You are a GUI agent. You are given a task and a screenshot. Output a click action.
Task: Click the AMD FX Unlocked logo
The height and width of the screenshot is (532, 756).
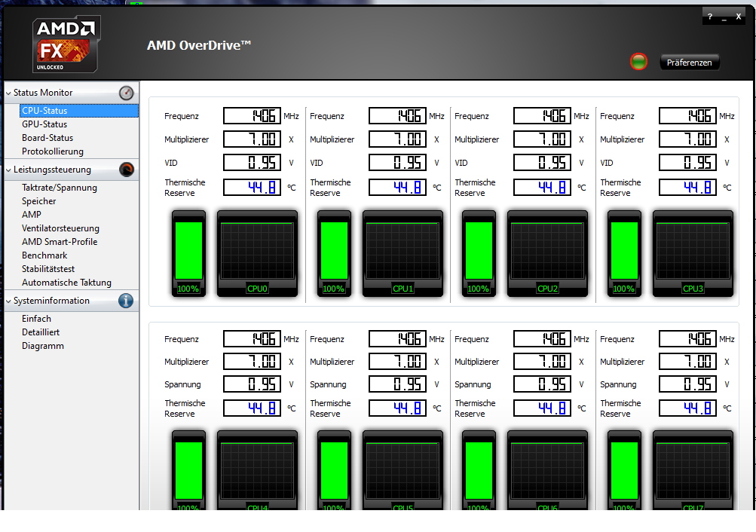pyautogui.click(x=66, y=44)
